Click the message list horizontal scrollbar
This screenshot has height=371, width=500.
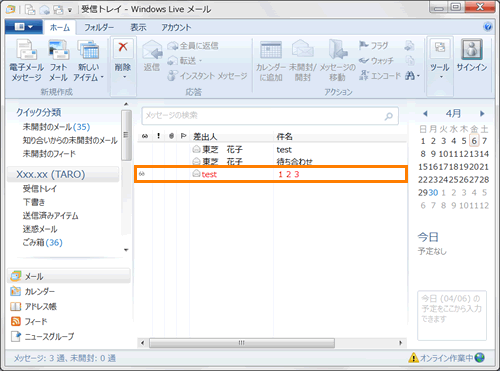[x=242, y=343]
